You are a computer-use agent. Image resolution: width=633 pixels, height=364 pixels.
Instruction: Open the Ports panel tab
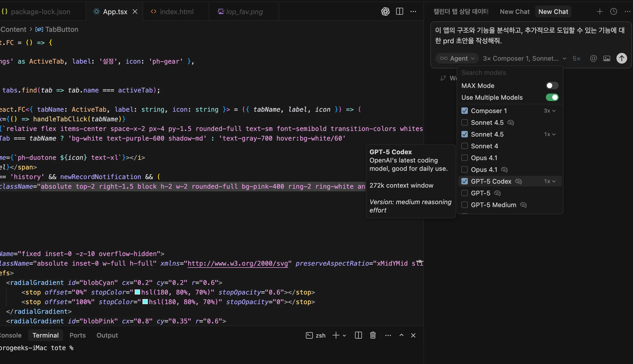coord(78,335)
